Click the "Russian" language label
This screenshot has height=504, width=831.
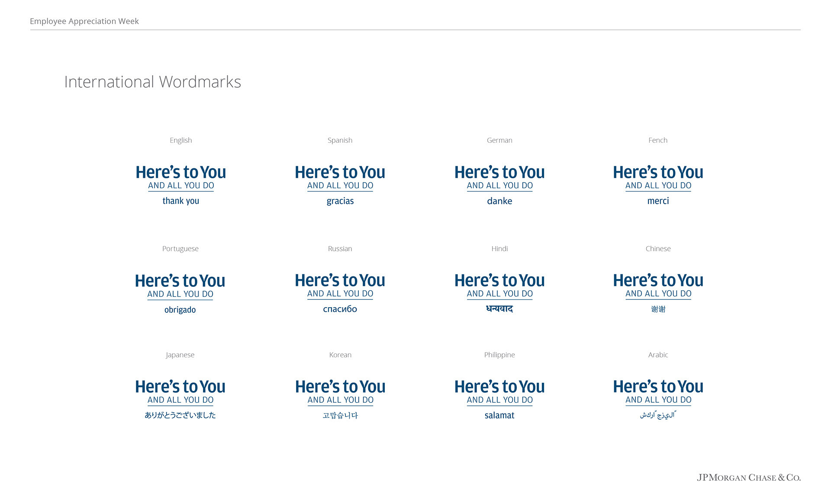click(340, 249)
